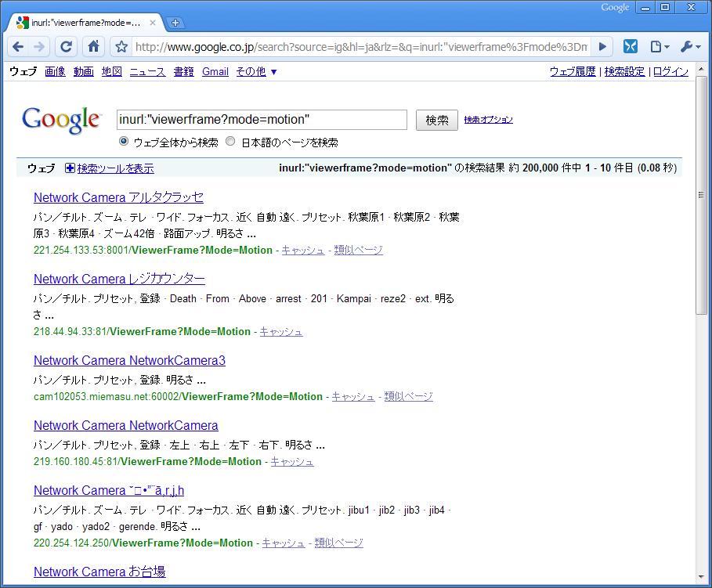Open the 書籍 books menu link
The width and height of the screenshot is (712, 588).
click(x=183, y=71)
